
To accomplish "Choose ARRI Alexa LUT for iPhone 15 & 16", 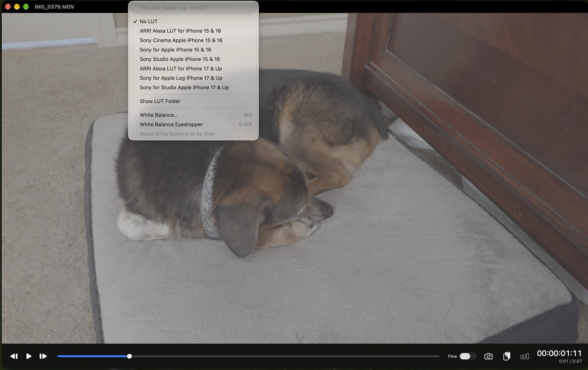I will pos(193,31).
